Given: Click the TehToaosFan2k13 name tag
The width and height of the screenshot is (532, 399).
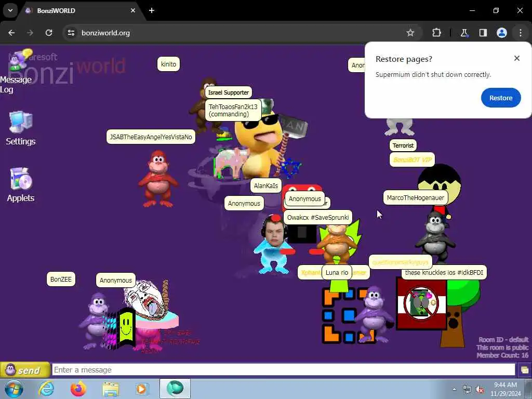Looking at the screenshot, I should (233, 110).
